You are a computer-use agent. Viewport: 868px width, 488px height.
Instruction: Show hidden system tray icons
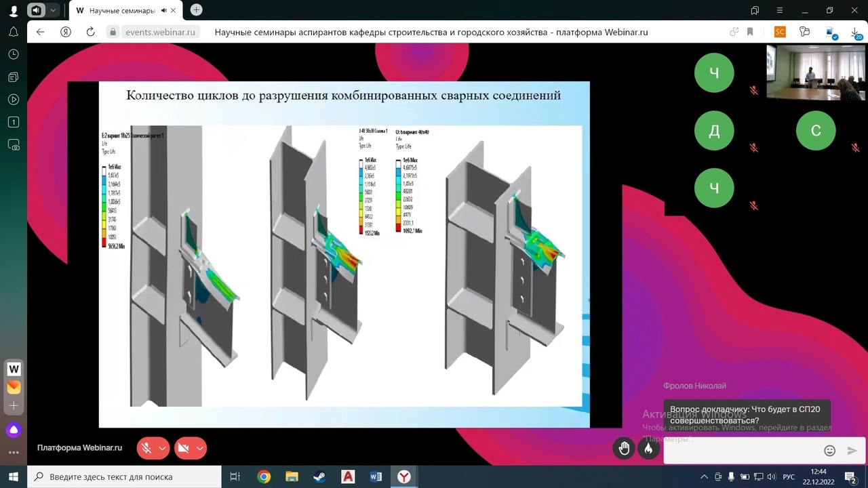(704, 476)
